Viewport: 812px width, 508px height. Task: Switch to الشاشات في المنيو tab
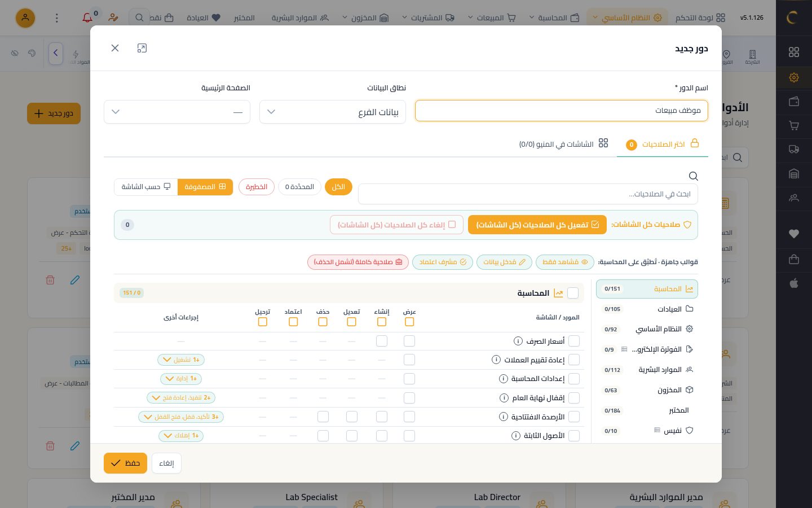pos(563,144)
